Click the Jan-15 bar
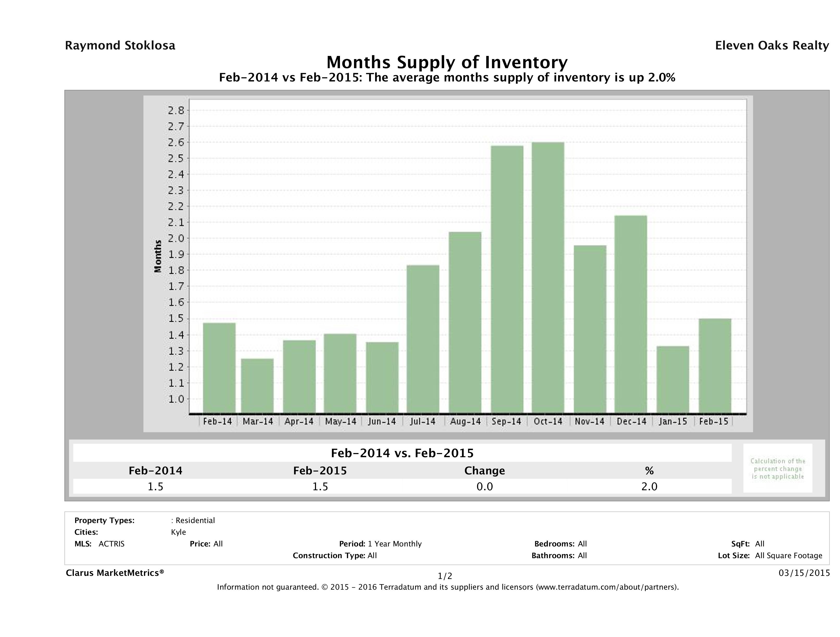Viewport: 840px width, 637px height. pyautogui.click(x=673, y=379)
